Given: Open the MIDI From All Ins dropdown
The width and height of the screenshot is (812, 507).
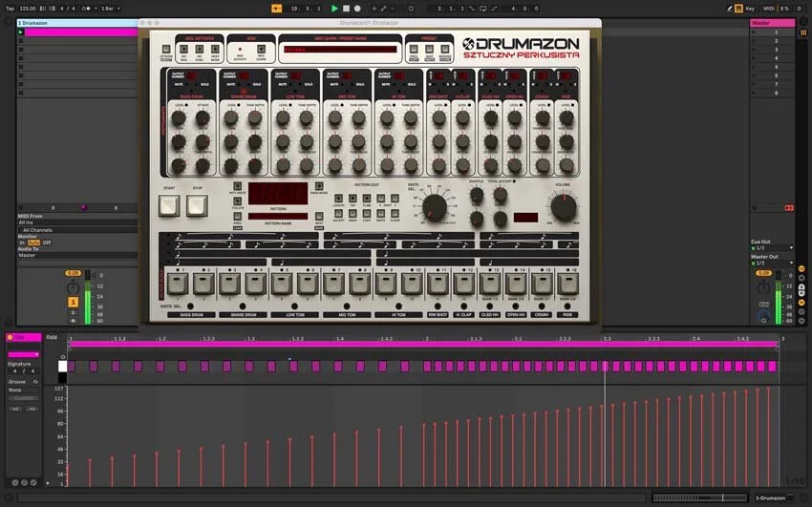Looking at the screenshot, I should point(77,222).
